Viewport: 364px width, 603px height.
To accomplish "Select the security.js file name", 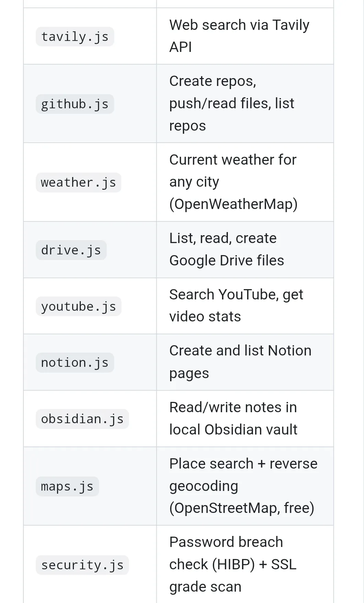I will pos(82,565).
